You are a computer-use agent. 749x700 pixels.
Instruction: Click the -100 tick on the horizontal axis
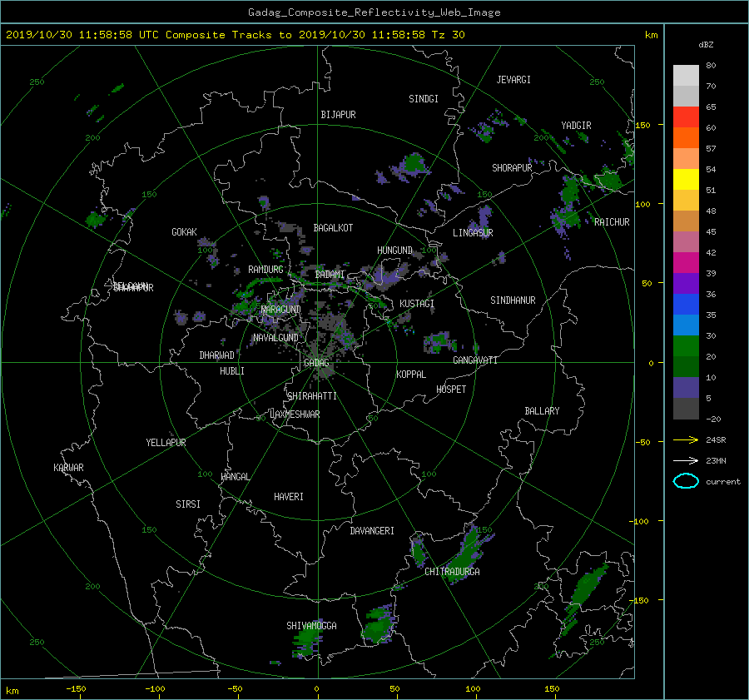coord(155,689)
